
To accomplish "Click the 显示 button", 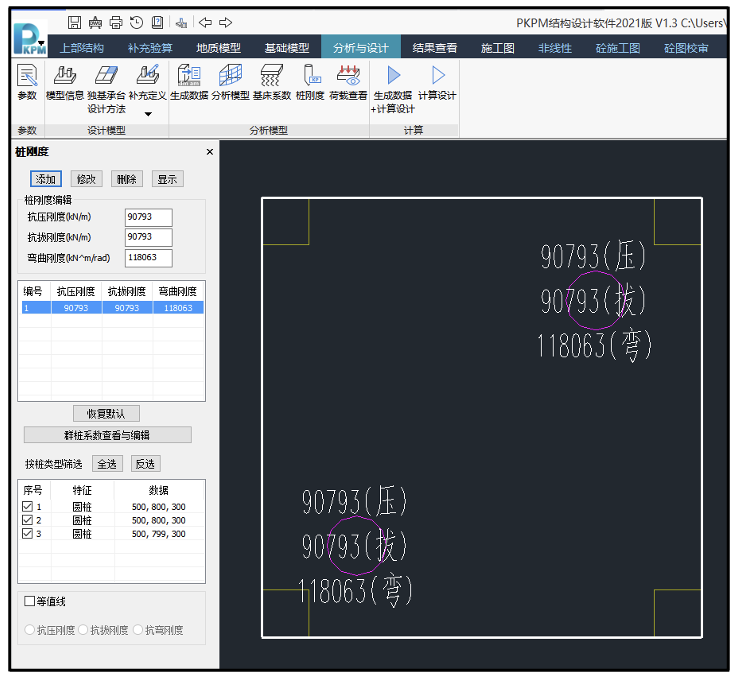I will (x=168, y=179).
